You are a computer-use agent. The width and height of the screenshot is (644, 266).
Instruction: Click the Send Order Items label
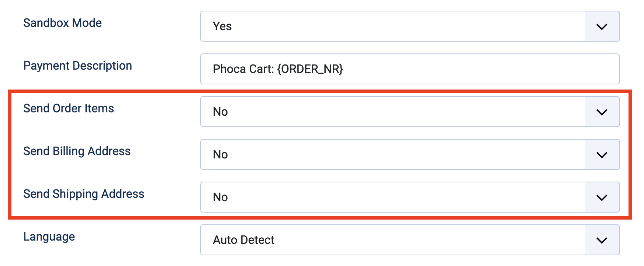[69, 108]
